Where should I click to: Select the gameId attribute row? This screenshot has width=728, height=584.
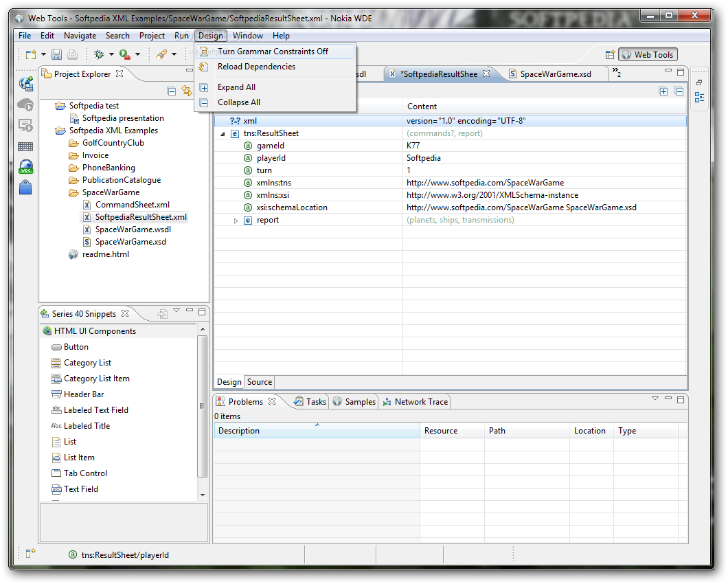tap(451, 146)
